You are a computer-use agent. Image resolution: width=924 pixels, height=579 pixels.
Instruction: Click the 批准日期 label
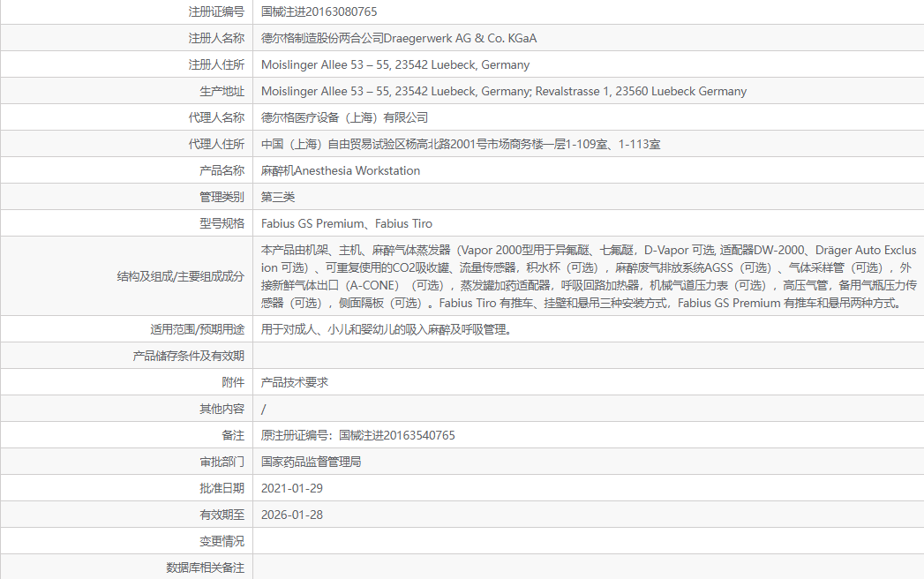coord(222,489)
